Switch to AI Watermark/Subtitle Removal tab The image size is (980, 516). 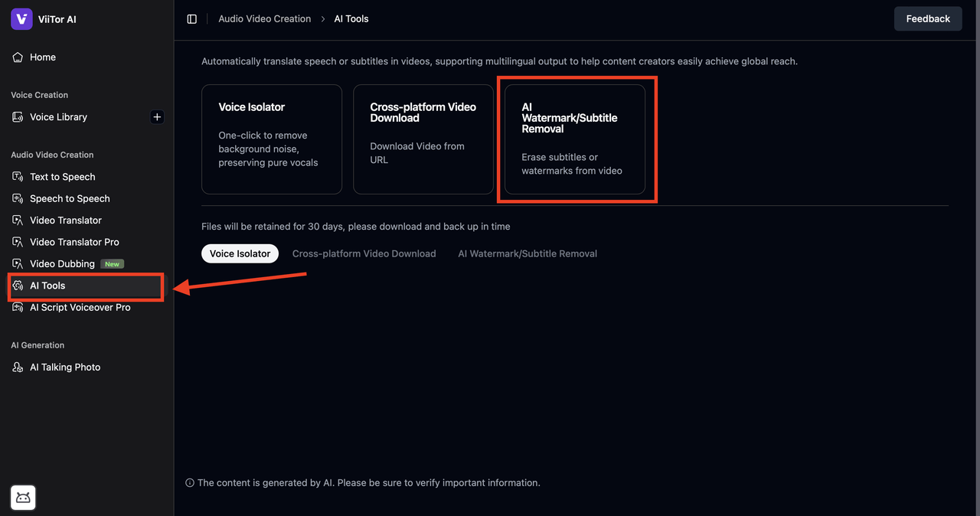tap(528, 253)
